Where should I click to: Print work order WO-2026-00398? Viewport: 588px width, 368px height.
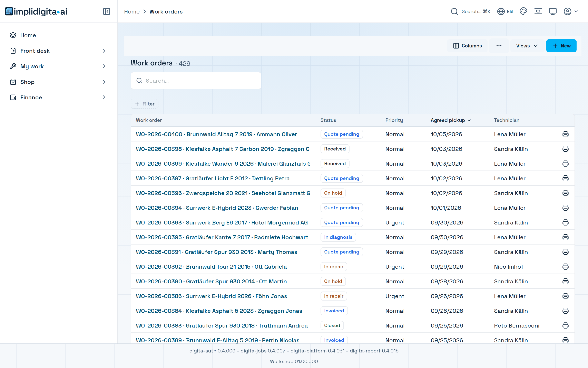coord(565,149)
